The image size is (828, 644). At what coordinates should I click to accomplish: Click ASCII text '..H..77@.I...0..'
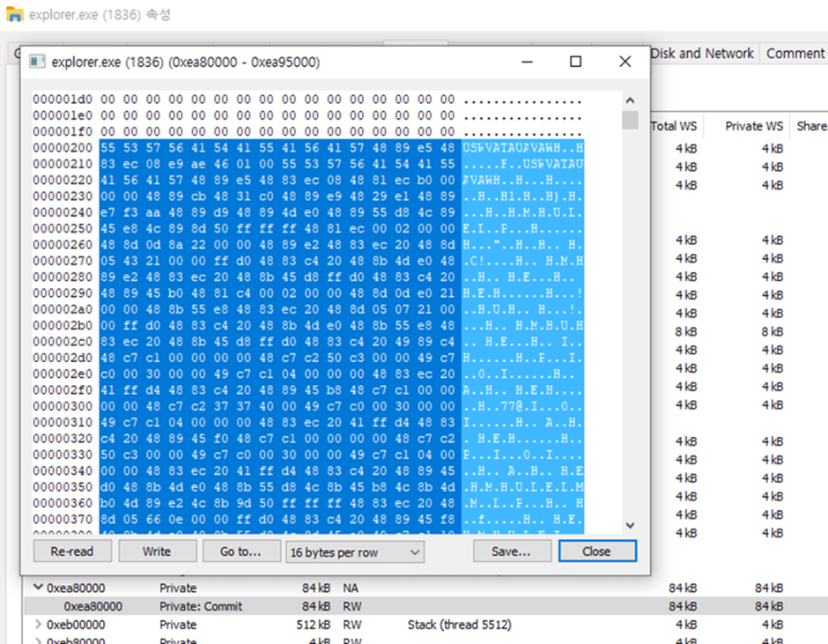click(522, 406)
